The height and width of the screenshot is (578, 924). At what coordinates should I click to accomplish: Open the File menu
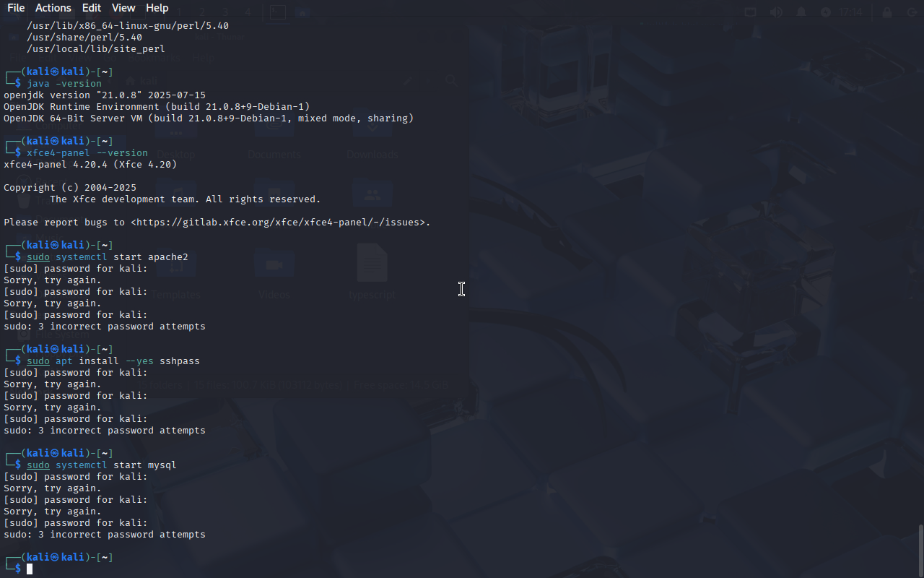(16, 8)
